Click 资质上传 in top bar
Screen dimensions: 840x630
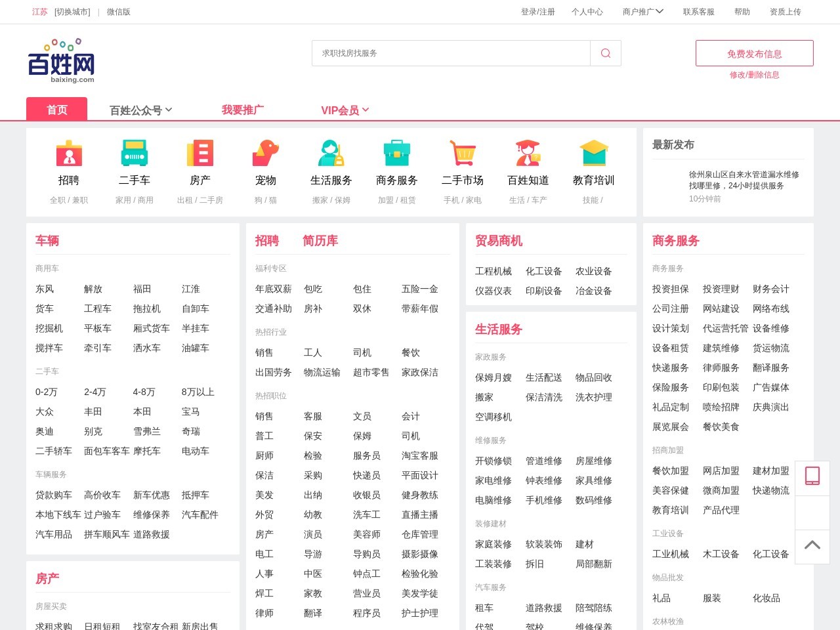point(786,12)
